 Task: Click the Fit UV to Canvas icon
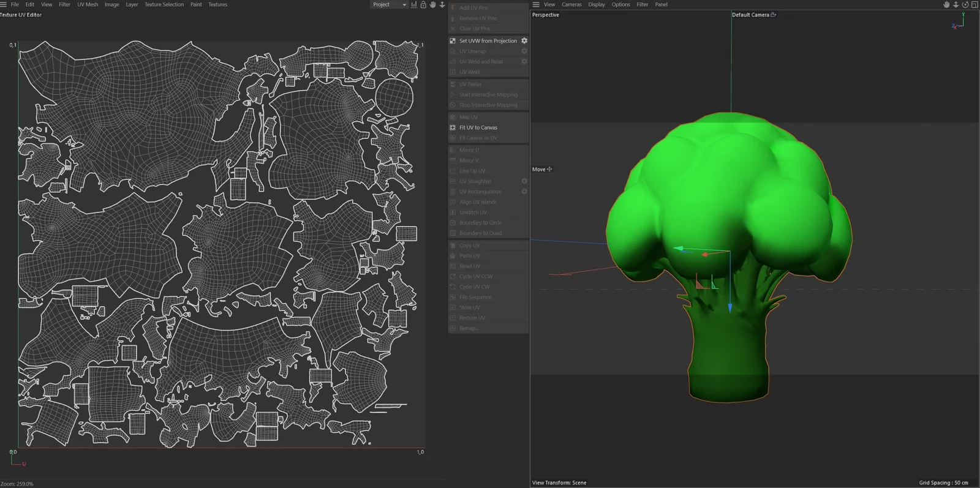pyautogui.click(x=453, y=127)
